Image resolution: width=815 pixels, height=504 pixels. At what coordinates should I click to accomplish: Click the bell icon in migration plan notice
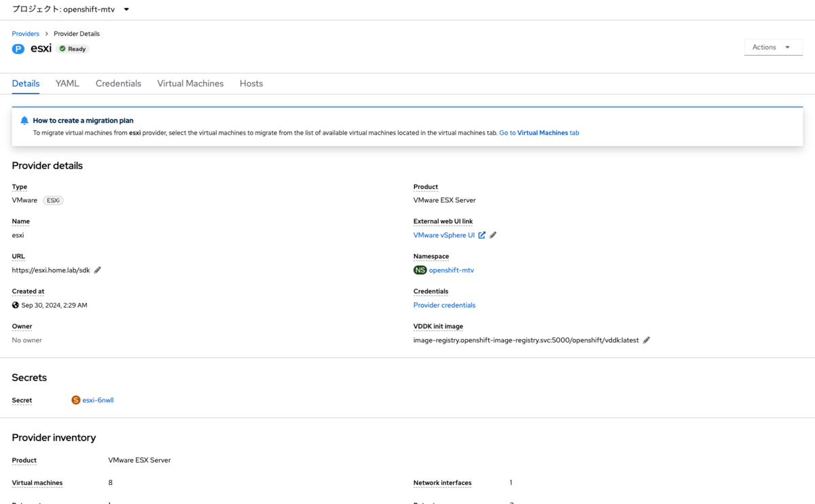pyautogui.click(x=24, y=120)
